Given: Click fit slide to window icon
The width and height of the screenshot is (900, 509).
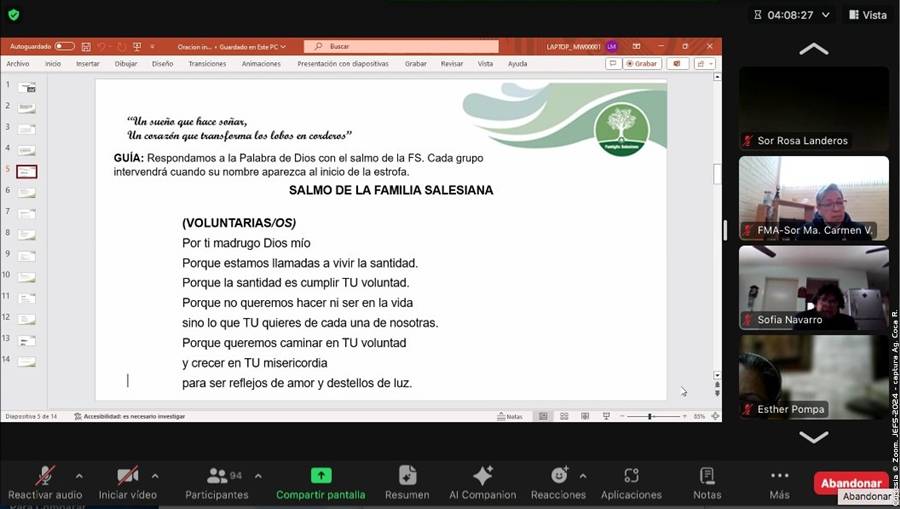Looking at the screenshot, I should pyautogui.click(x=715, y=416).
